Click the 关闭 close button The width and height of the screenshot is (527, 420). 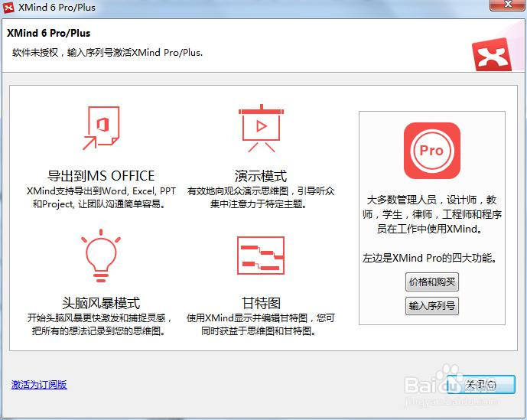click(x=481, y=384)
